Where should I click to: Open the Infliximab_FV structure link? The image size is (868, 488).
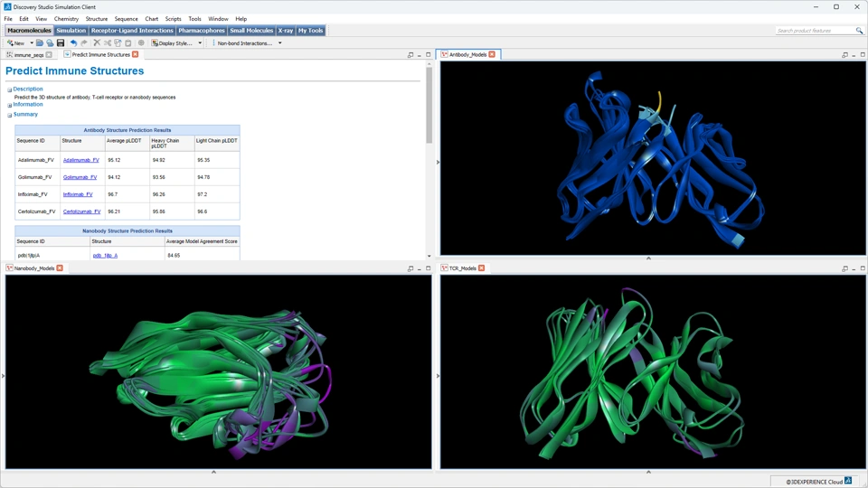pos(78,194)
